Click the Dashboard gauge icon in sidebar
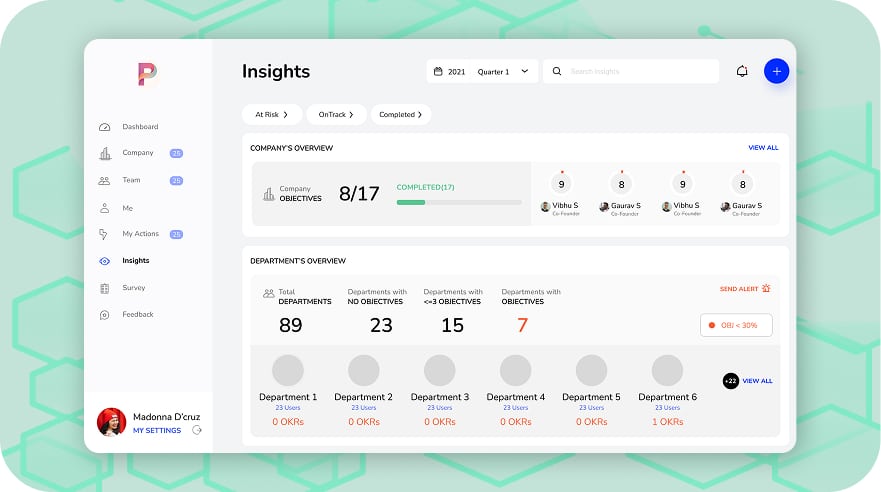The image size is (881, 492). (105, 127)
